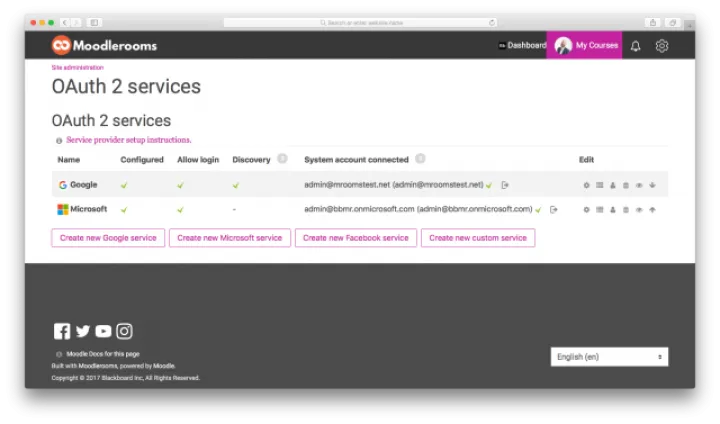
Task: Go back in browser toolbar
Action: point(65,22)
